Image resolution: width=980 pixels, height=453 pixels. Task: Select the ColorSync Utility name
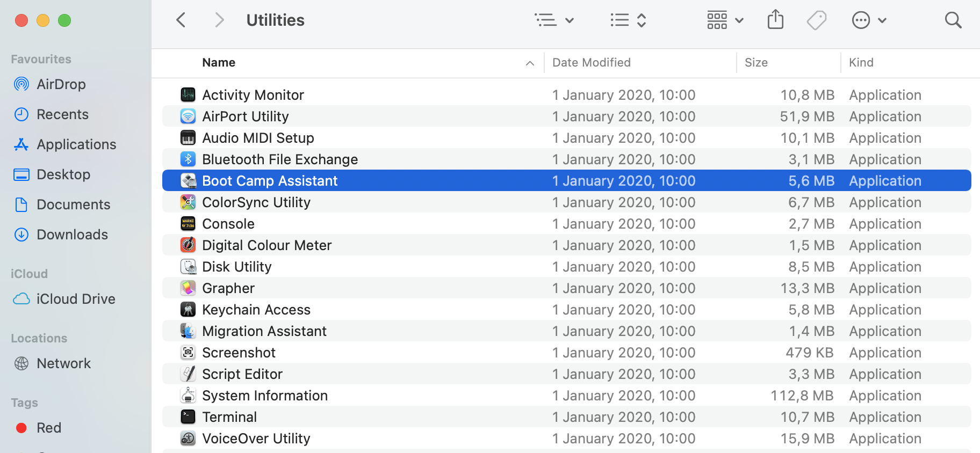coord(256,202)
